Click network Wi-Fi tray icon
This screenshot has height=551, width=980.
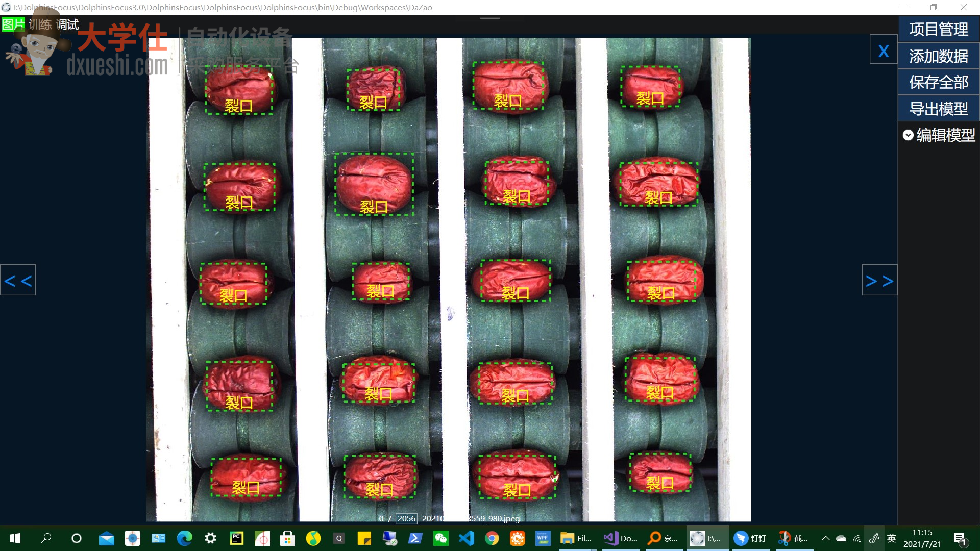point(857,538)
